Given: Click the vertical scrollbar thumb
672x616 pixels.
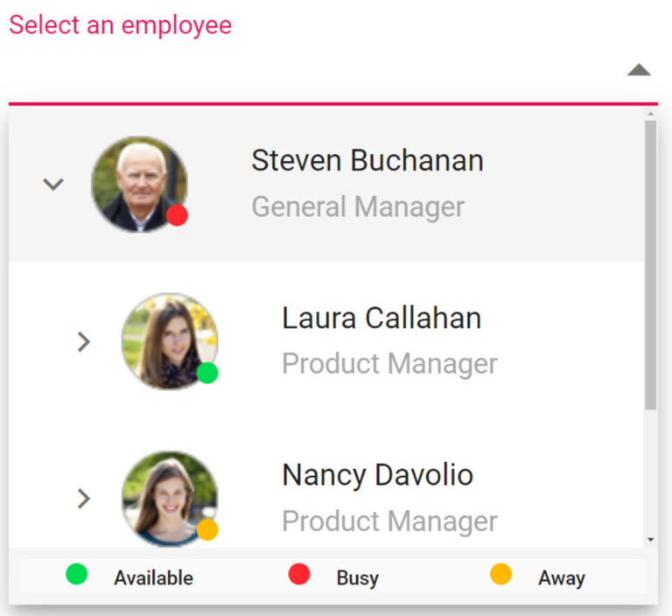Looking at the screenshot, I should click(x=650, y=262).
